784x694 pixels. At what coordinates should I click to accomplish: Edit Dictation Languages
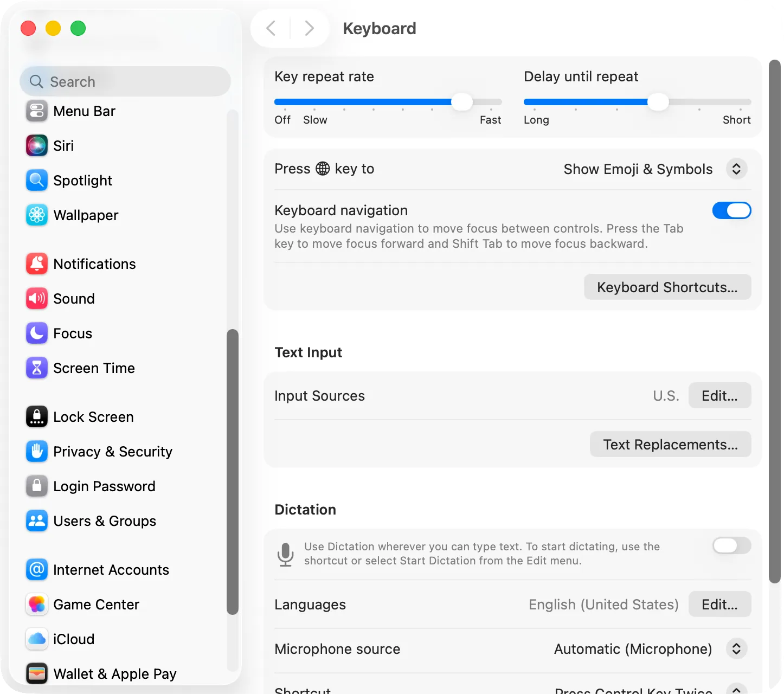[x=719, y=604]
